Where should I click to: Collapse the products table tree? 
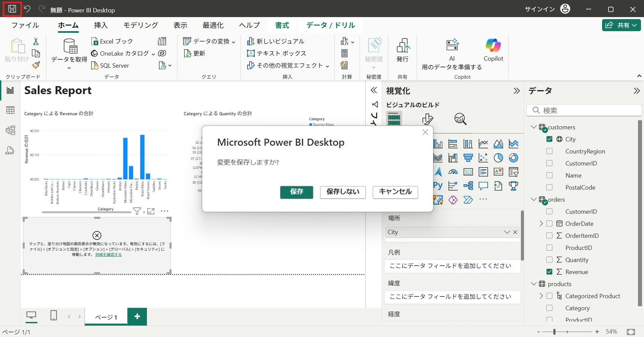534,284
